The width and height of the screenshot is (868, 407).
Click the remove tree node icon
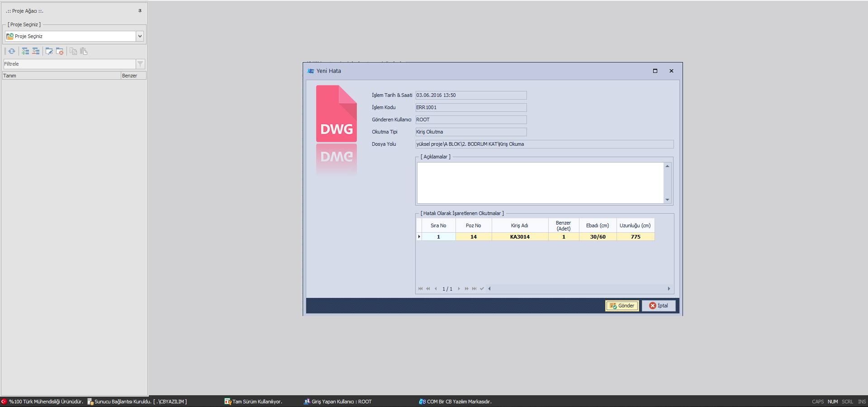click(36, 51)
